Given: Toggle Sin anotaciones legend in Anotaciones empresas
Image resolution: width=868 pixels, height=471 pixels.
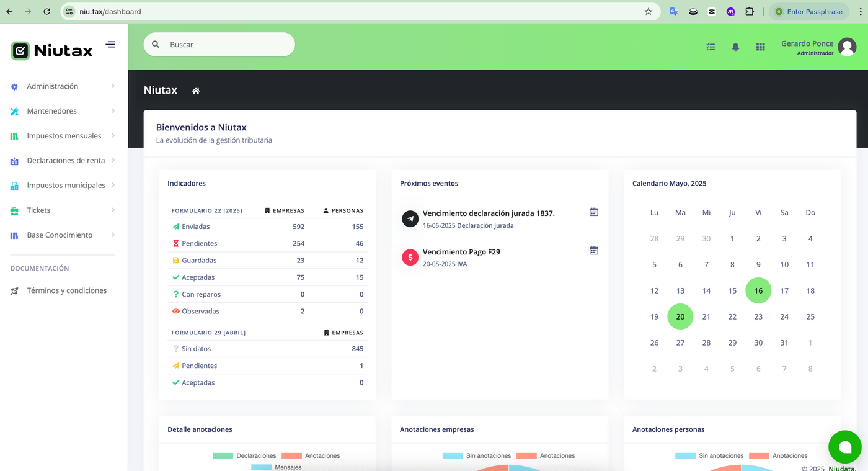Looking at the screenshot, I should point(477,455).
